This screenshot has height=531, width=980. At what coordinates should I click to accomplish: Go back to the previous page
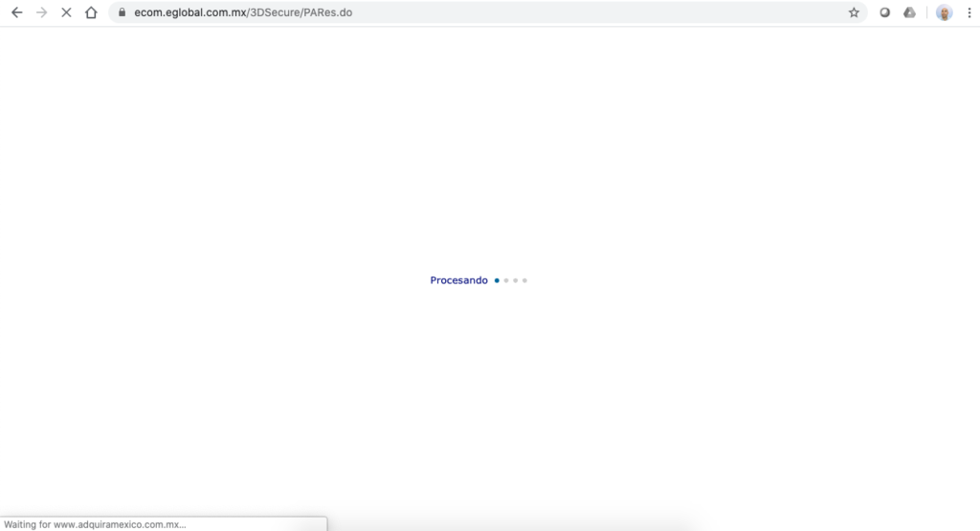click(17, 12)
